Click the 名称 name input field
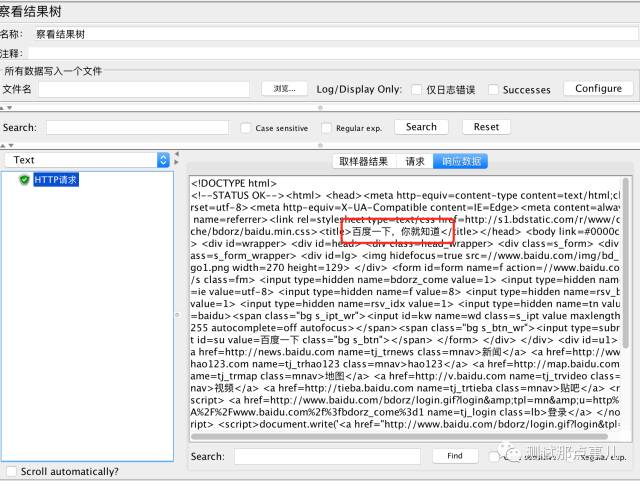Viewport: 640px width, 481px height. [x=336, y=34]
